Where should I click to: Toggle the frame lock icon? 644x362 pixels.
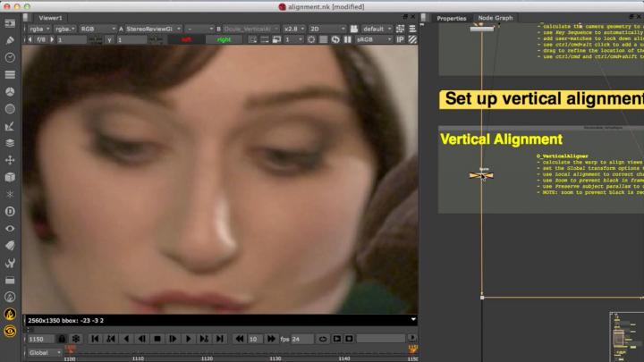(x=61, y=339)
